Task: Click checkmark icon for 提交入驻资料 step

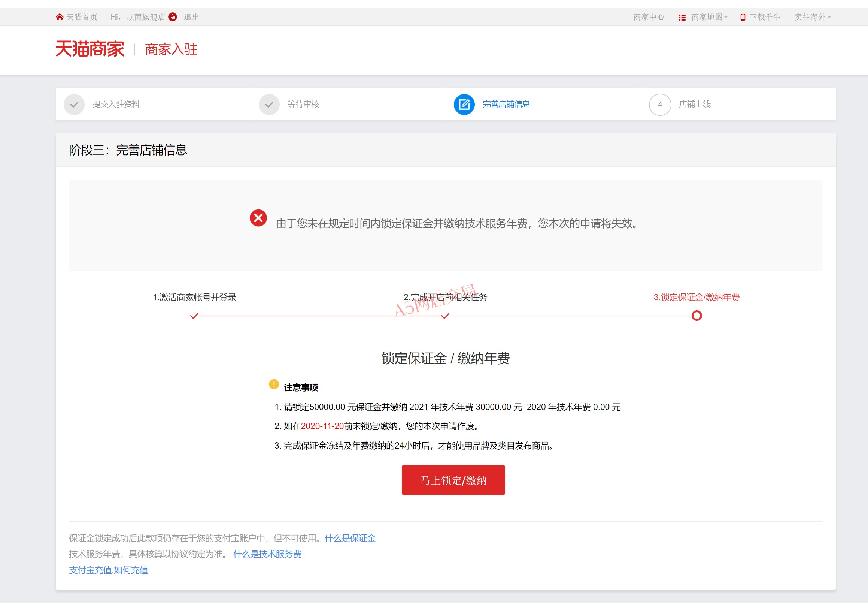Action: pos(74,105)
